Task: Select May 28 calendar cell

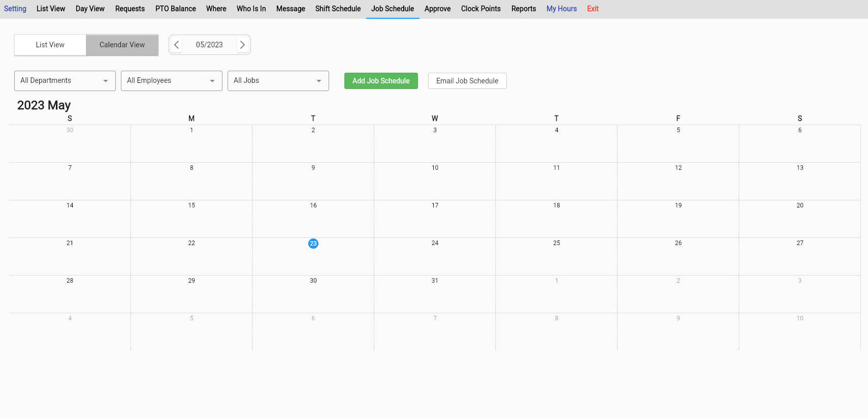Action: click(70, 294)
